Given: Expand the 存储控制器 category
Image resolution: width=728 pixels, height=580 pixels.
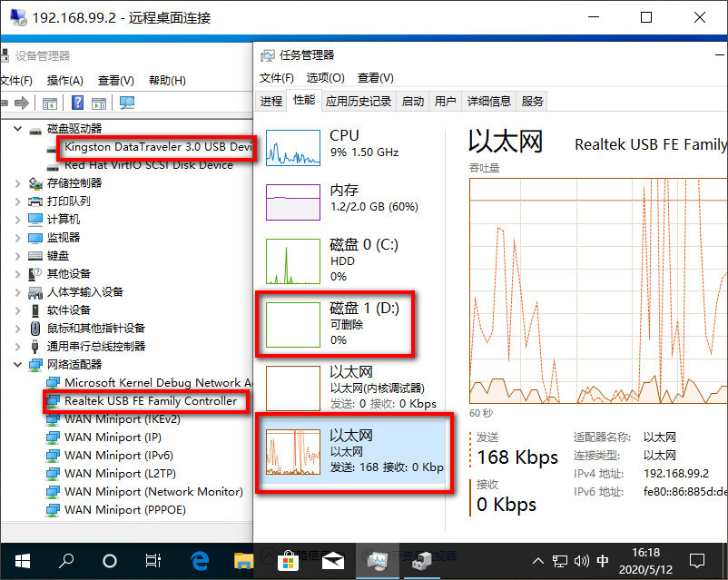Looking at the screenshot, I should (x=18, y=183).
